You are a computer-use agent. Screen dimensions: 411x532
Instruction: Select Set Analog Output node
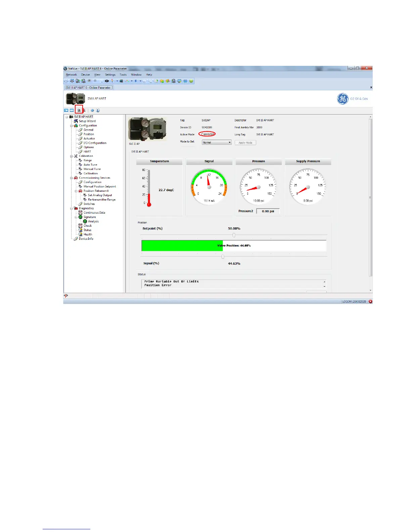tap(100, 195)
